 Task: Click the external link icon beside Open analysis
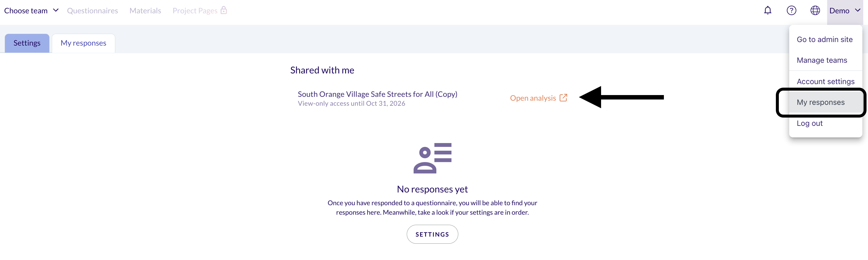(x=563, y=98)
